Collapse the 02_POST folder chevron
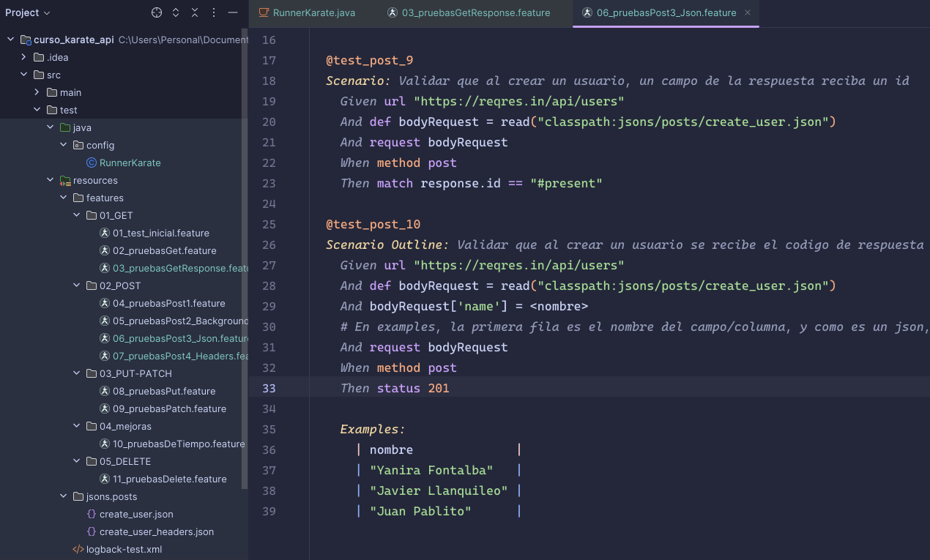This screenshot has width=930, height=560. click(76, 285)
